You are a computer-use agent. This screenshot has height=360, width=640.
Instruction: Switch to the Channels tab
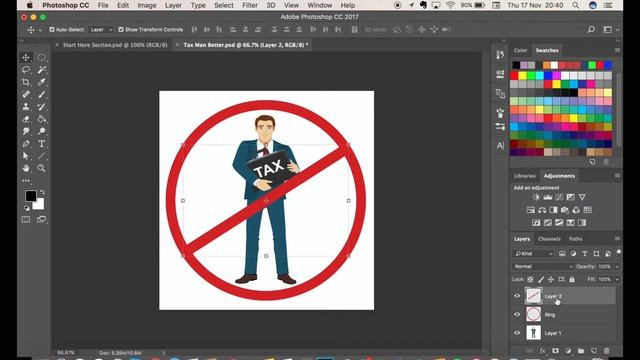549,239
